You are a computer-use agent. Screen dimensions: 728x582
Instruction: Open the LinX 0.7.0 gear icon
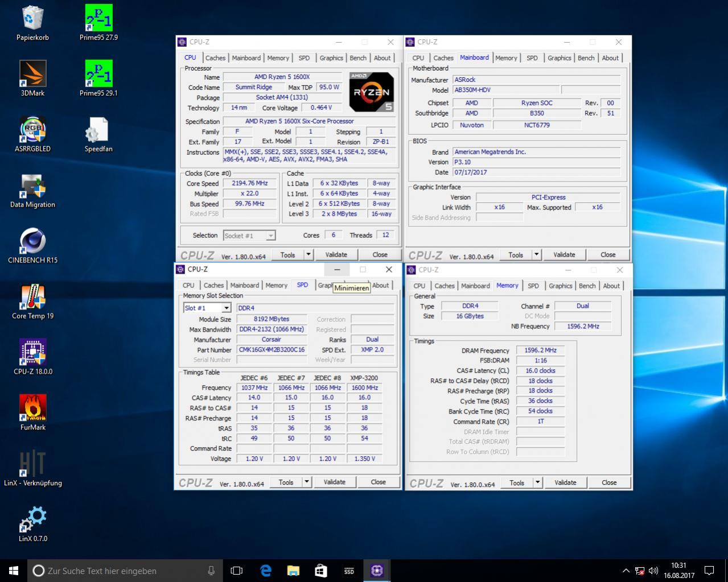click(32, 519)
